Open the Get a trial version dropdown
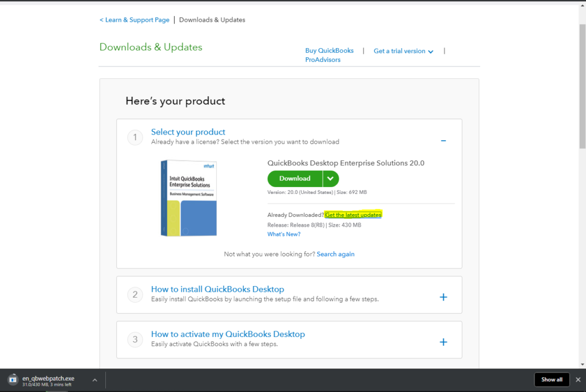Image resolution: width=586 pixels, height=392 pixels. (403, 51)
